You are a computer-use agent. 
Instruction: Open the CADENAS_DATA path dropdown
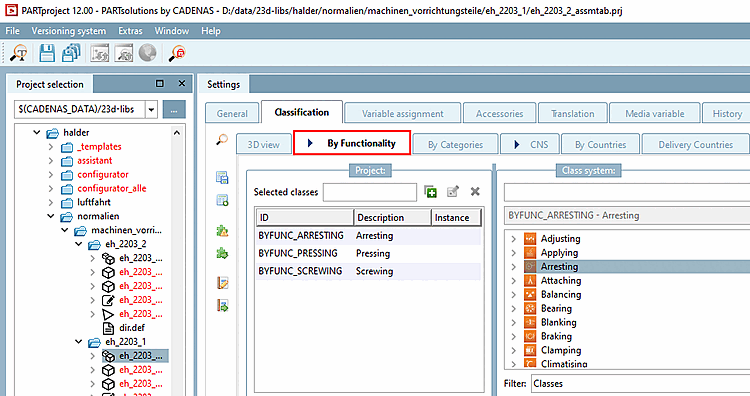click(152, 110)
